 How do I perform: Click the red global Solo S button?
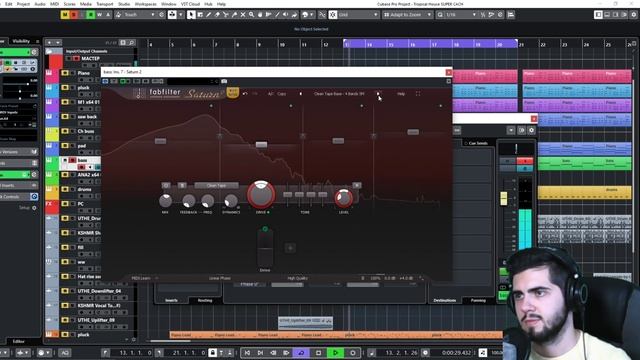pyautogui.click(x=73, y=15)
